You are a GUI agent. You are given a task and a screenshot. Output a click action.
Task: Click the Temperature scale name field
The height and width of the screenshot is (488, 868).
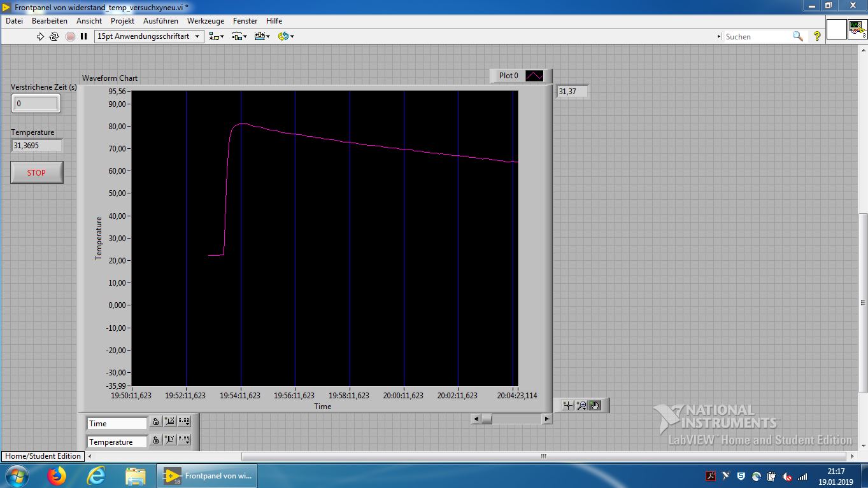point(117,442)
